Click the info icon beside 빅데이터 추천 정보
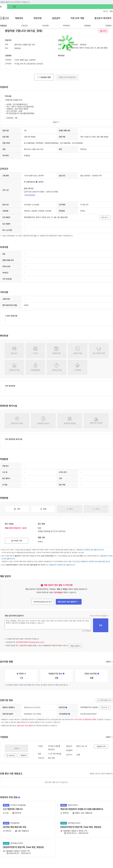Screen dimensions: 113x868 [19, 798]
